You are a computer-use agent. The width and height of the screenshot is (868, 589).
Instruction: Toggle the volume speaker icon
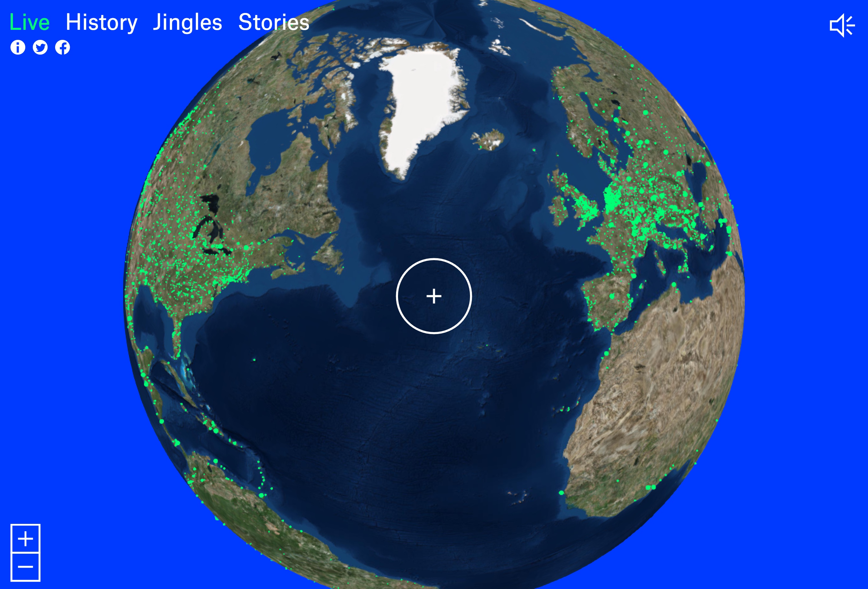click(x=842, y=26)
